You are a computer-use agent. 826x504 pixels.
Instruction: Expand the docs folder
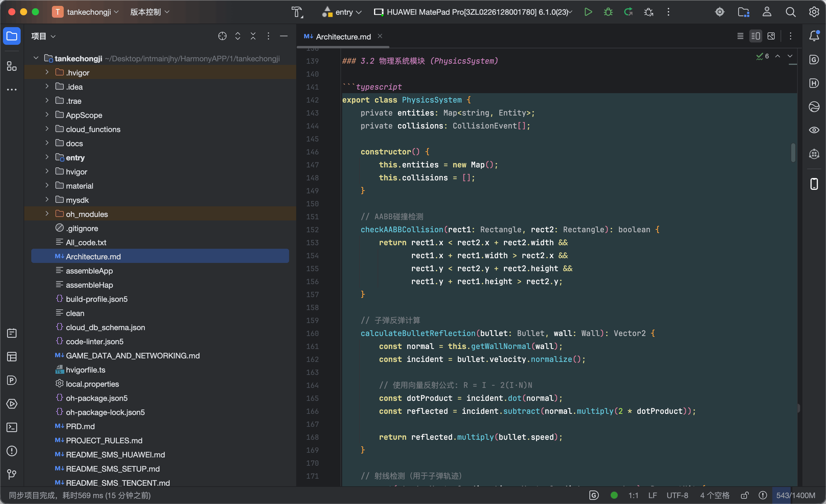(x=47, y=143)
